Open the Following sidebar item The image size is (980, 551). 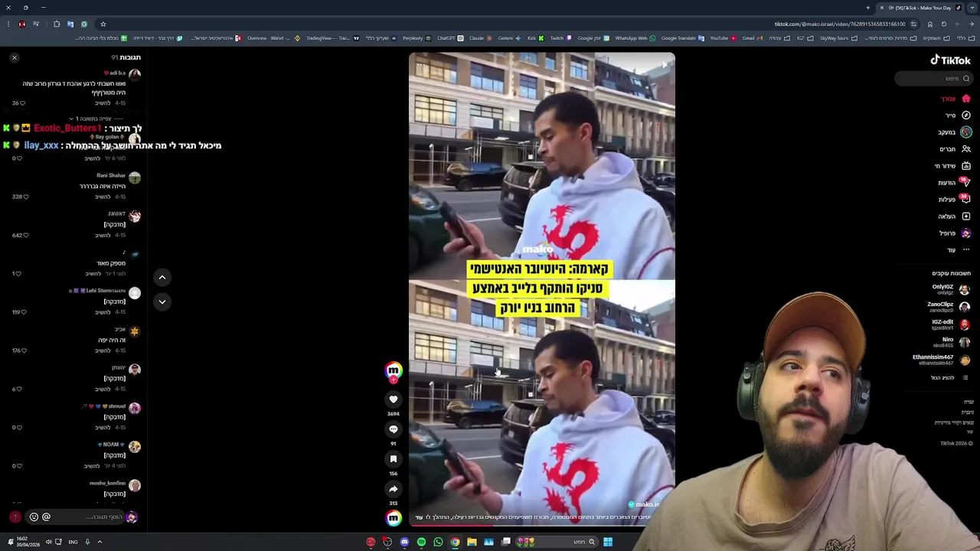[955, 132]
